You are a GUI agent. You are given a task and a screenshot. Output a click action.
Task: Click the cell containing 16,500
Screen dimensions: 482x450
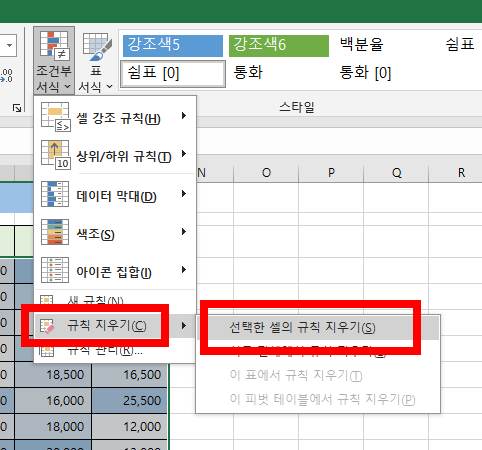tap(130, 375)
